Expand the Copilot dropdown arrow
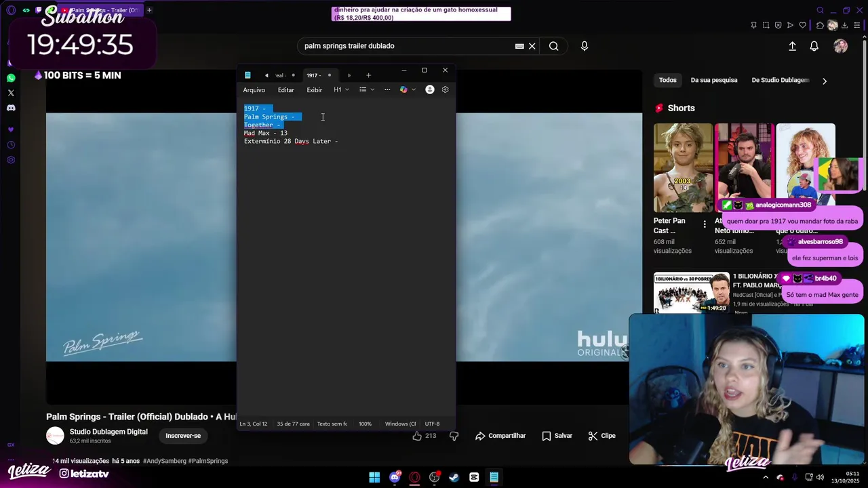 (414, 89)
